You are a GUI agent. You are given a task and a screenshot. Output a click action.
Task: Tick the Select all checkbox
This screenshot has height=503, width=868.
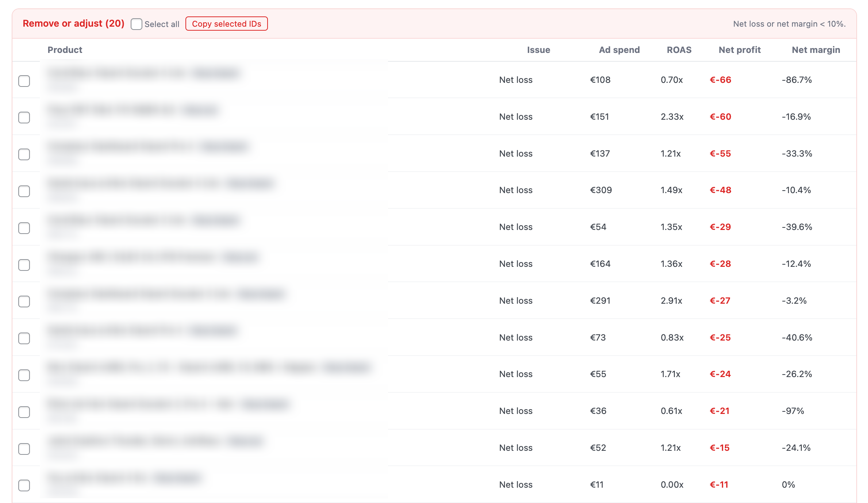point(137,24)
